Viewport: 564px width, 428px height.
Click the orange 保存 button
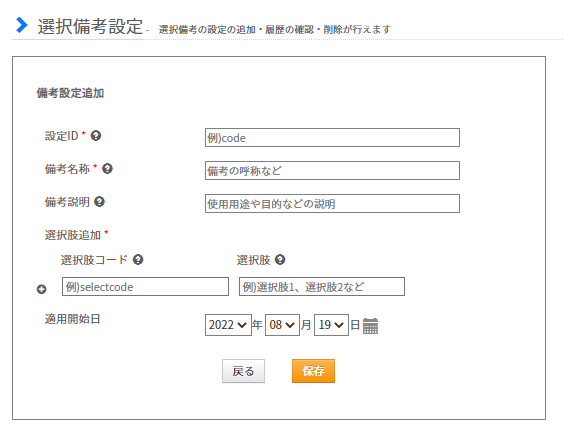313,371
